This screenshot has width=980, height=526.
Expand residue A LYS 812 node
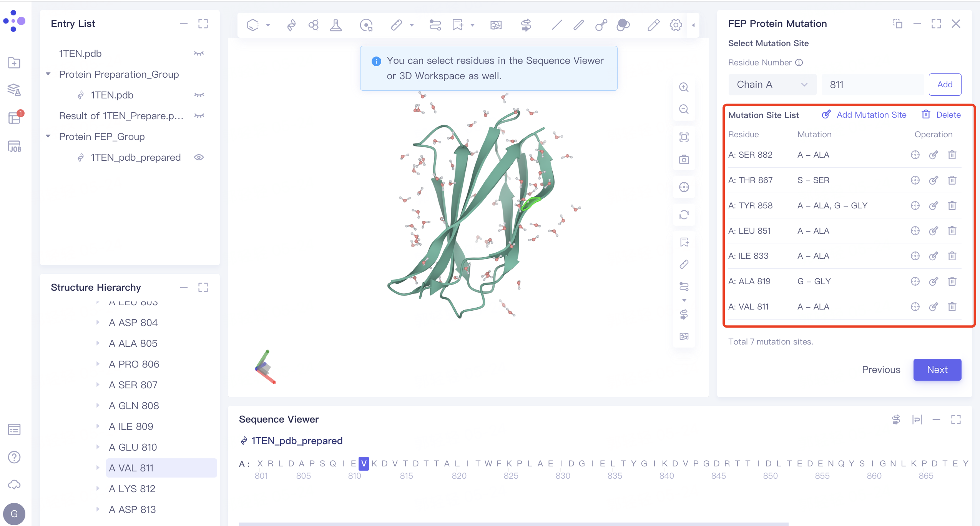tap(98, 489)
